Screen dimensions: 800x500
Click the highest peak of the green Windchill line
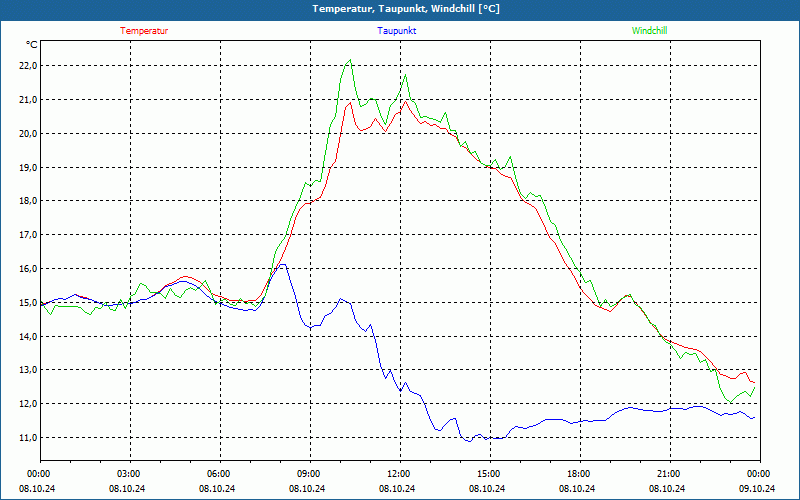[x=350, y=60]
